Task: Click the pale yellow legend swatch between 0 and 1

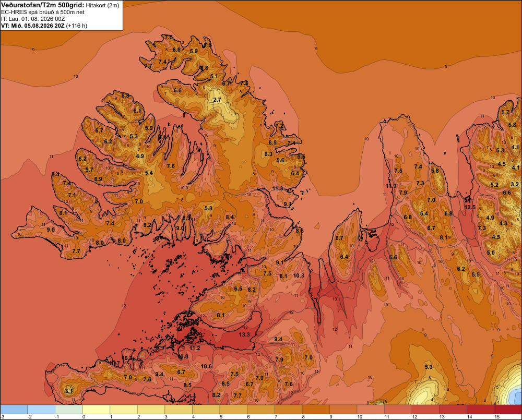Action: (96, 410)
